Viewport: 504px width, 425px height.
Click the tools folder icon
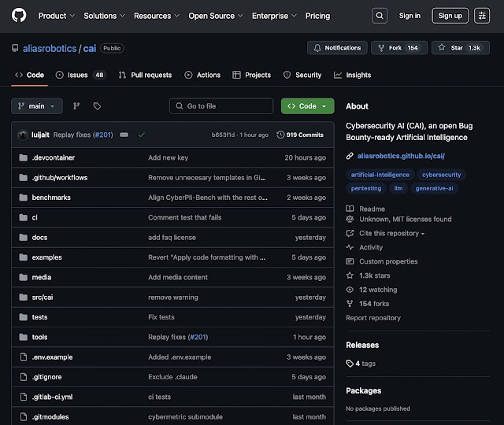23,337
